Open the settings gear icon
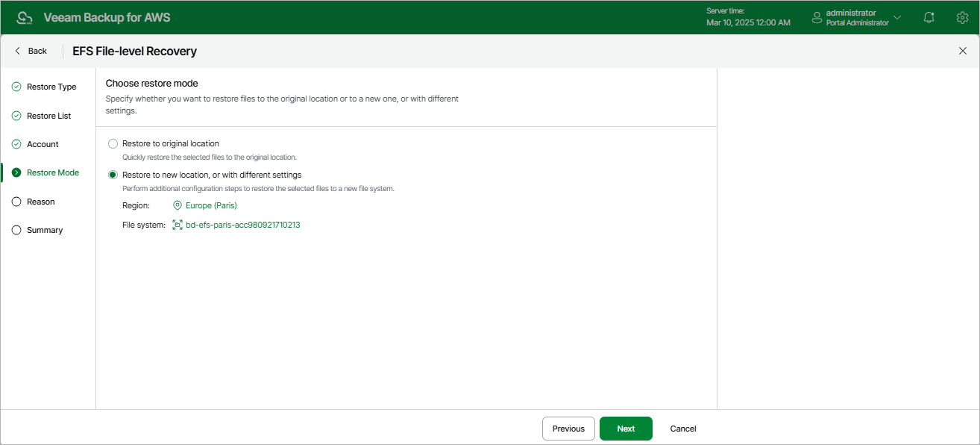This screenshot has width=980, height=445. (962, 17)
